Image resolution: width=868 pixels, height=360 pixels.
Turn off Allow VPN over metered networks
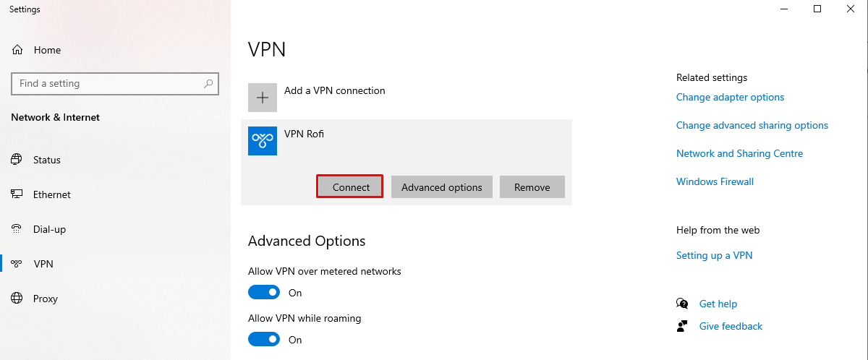264,292
